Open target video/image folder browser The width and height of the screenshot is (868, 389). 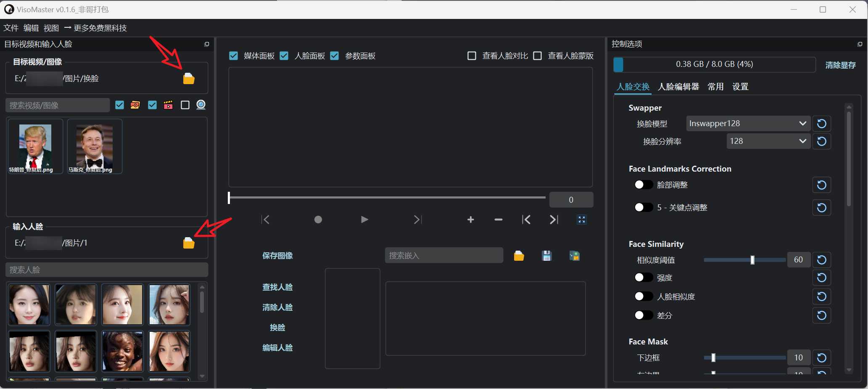(x=189, y=79)
